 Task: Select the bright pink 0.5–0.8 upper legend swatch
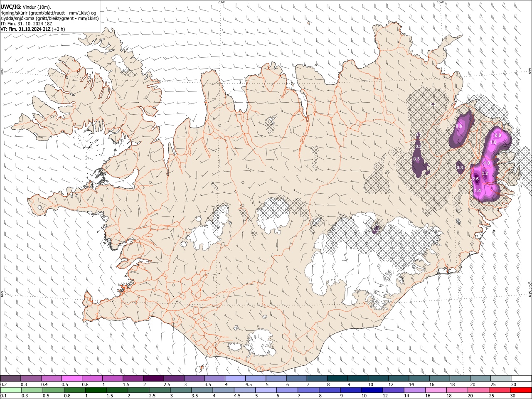point(71,378)
